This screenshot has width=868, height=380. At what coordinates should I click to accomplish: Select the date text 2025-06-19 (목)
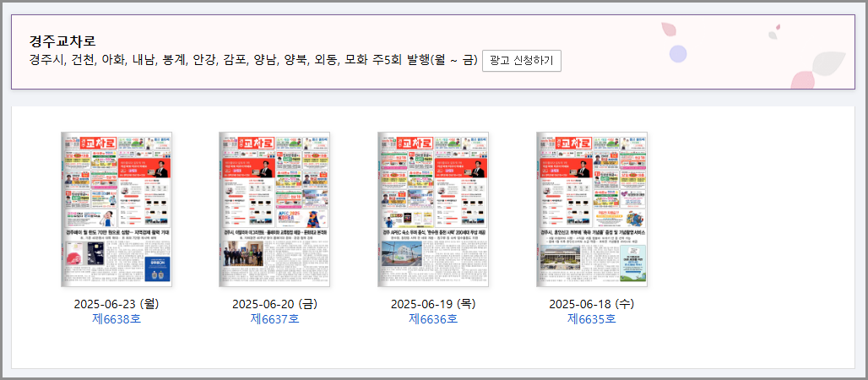point(433,305)
